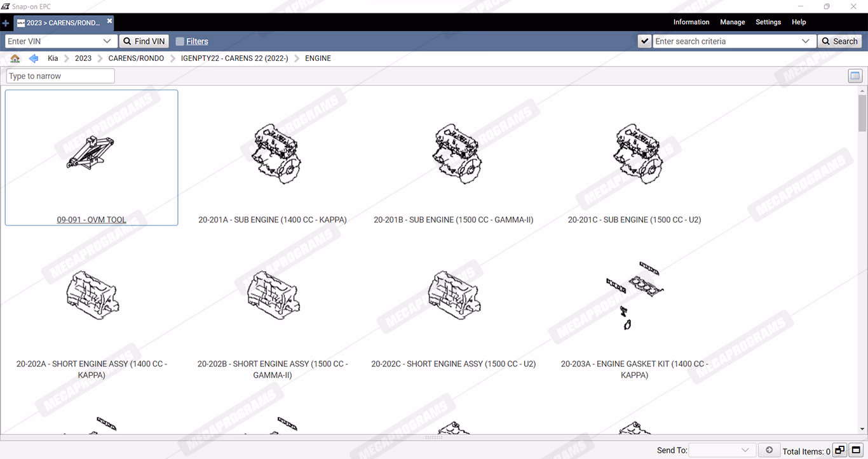
Task: Click the Find VIN button
Action: (144, 41)
